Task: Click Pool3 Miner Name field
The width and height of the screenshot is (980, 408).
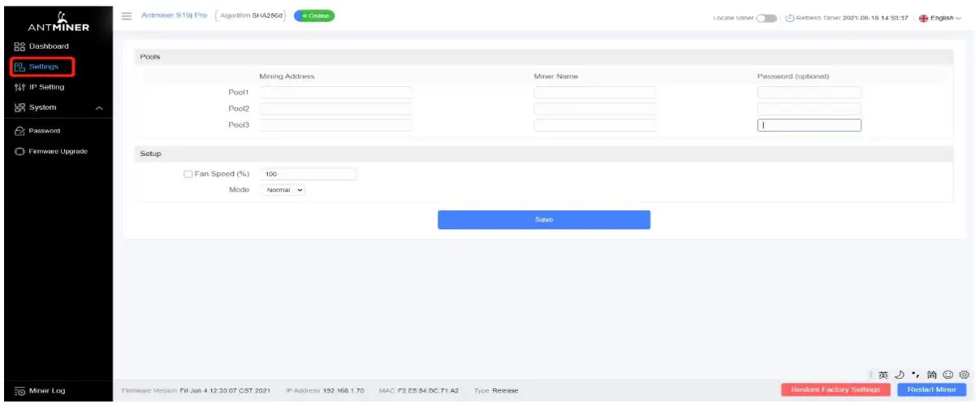Action: 595,125
